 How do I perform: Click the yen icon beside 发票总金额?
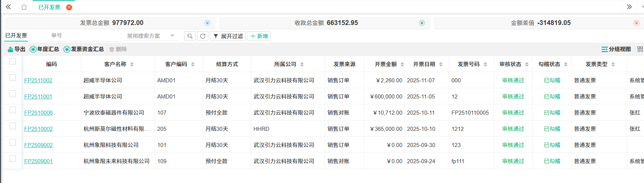207,23
